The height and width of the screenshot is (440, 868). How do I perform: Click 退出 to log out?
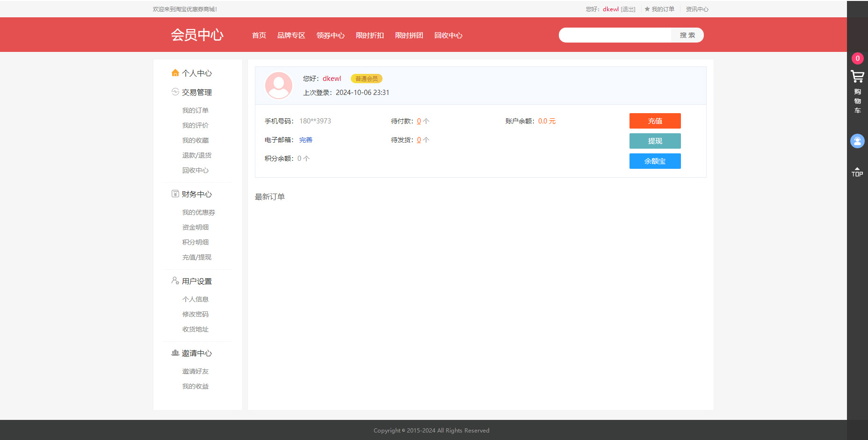point(628,9)
